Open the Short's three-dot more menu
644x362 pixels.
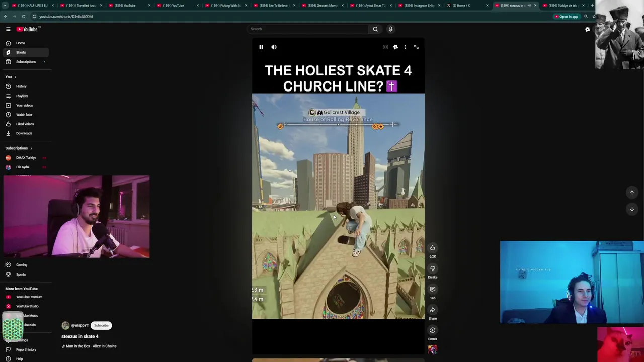(405, 47)
